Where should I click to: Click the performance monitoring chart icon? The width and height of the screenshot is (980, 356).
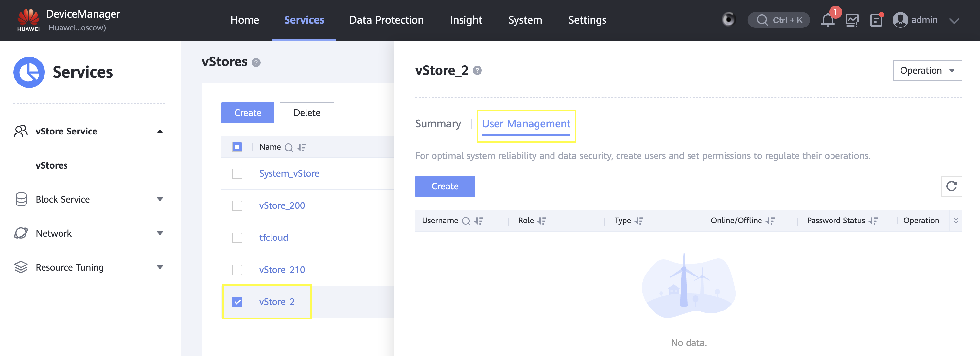852,20
